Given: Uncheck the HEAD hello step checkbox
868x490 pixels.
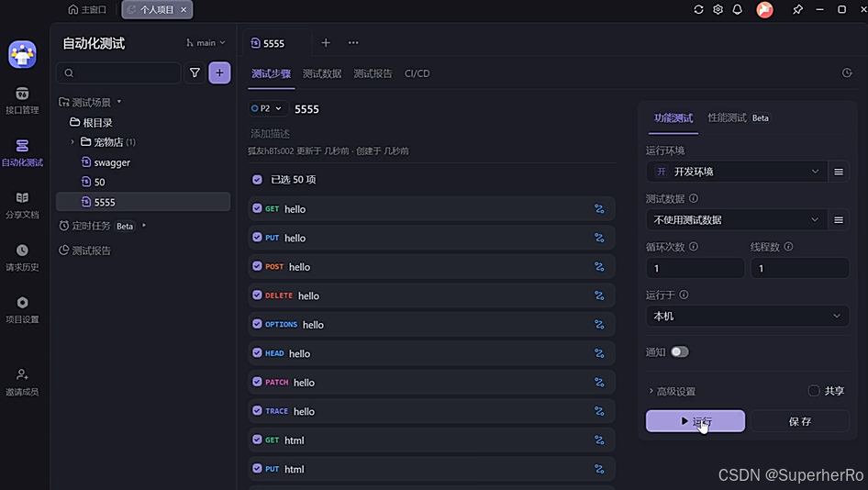Looking at the screenshot, I should click(x=258, y=352).
